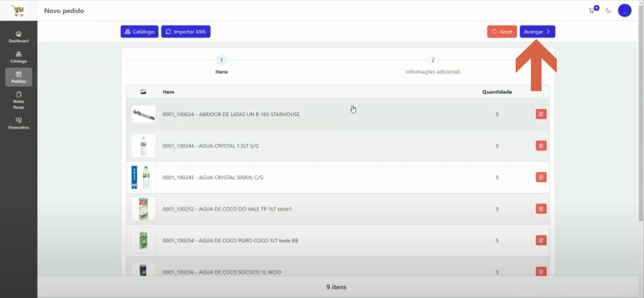Click the Catálogo button
Image resolution: width=644 pixels, height=298 pixels.
point(139,32)
